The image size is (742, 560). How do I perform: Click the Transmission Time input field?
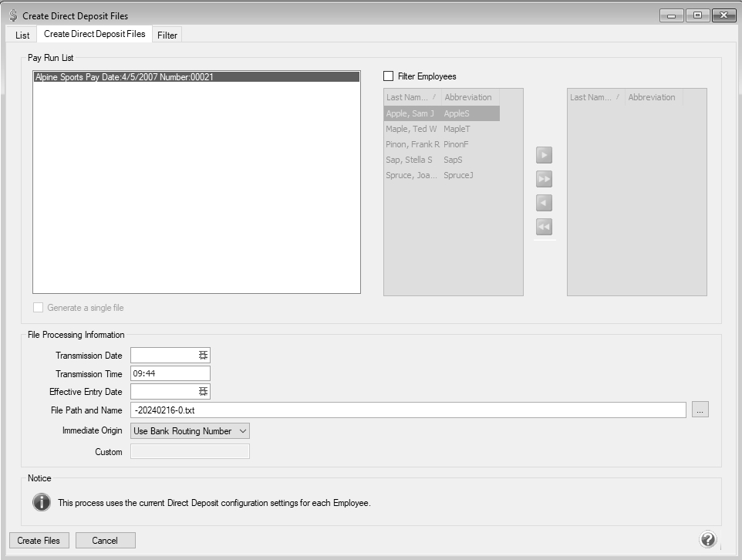pos(170,373)
